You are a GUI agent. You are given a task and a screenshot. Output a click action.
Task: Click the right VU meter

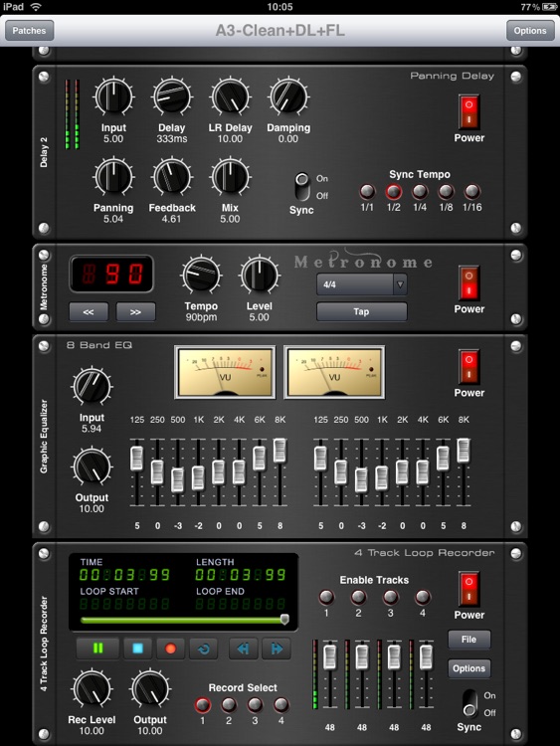point(334,373)
